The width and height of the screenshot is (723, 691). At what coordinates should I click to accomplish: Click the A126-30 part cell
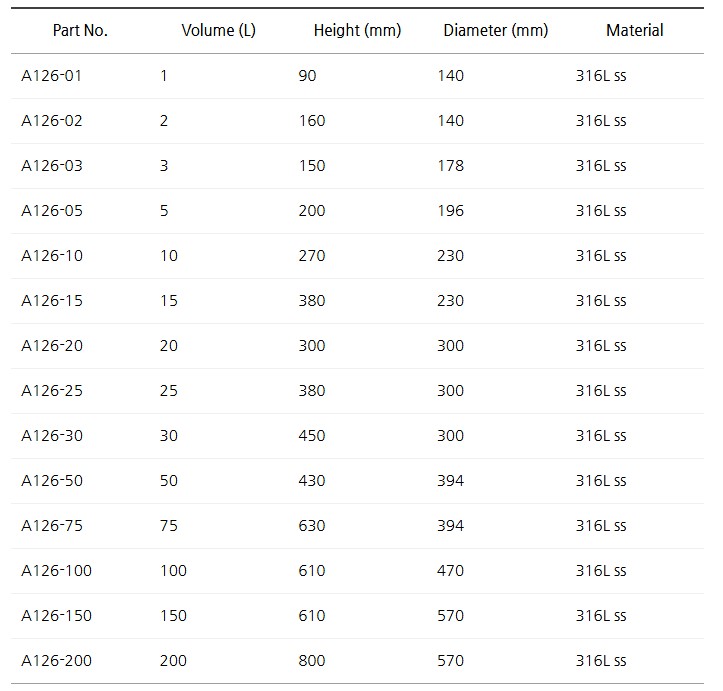pos(52,436)
